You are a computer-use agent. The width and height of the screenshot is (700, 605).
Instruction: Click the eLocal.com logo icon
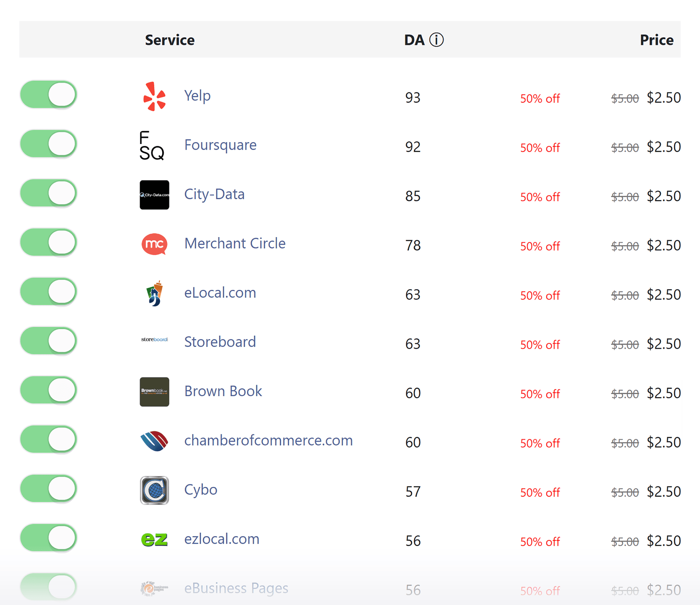tap(155, 293)
